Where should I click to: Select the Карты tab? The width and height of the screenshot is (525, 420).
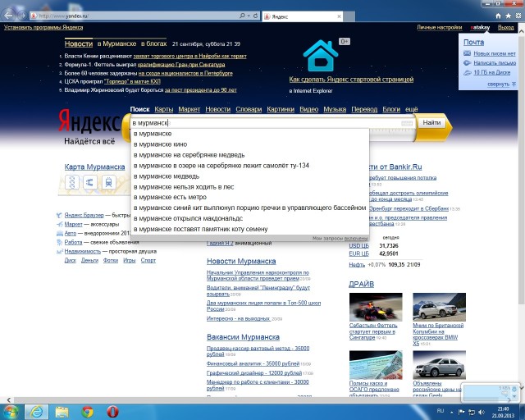(164, 109)
